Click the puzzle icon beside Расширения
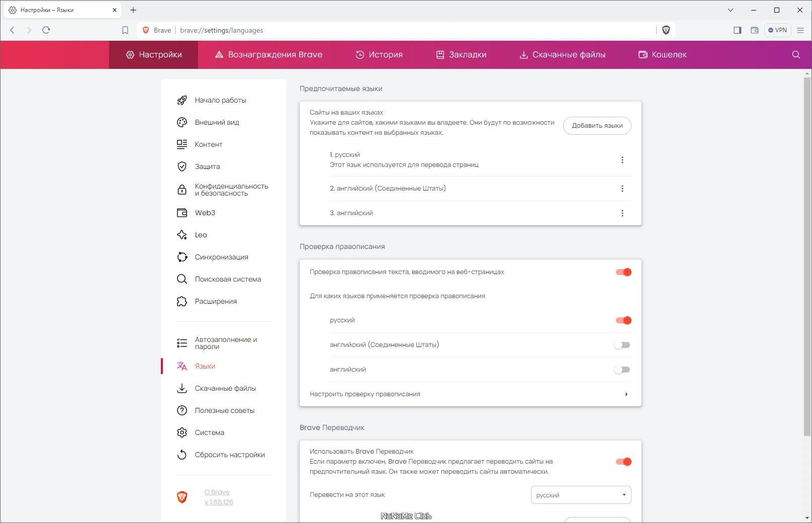The width and height of the screenshot is (812, 523). (x=182, y=301)
